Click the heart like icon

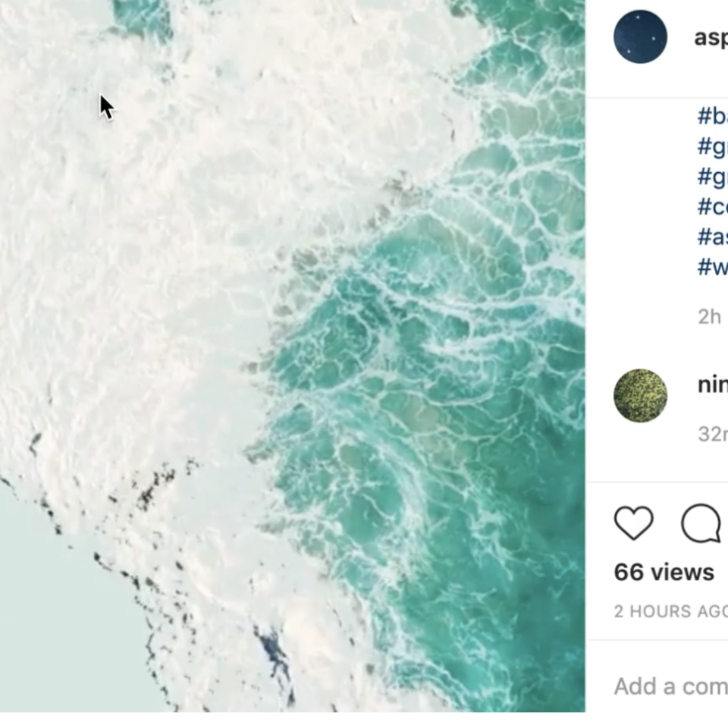coord(634,522)
